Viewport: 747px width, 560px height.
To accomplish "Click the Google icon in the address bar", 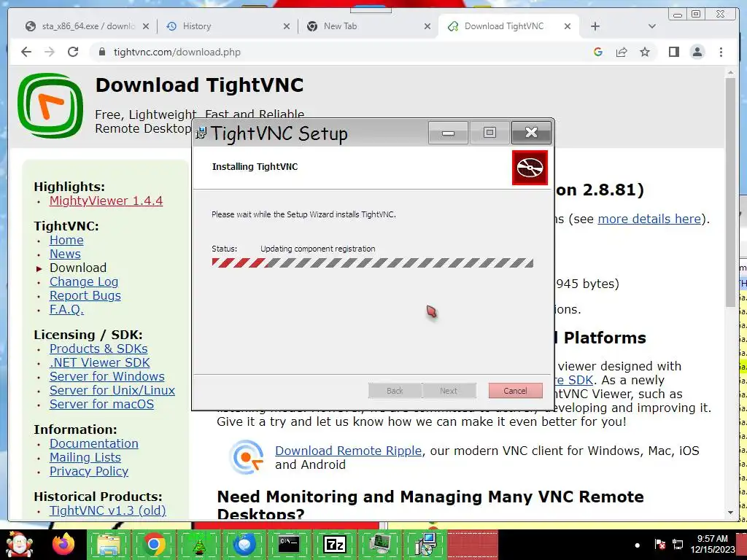I will pos(598,52).
